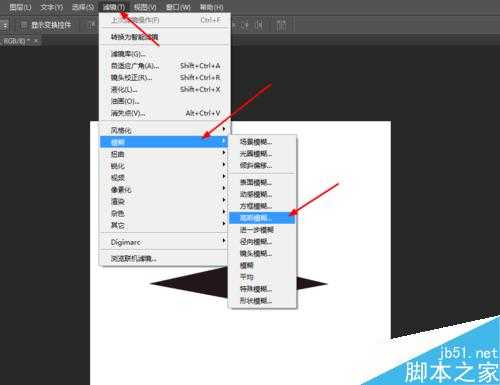The image size is (500, 385).
Task: Click the 滤镜(T) menu bar item
Action: 114,7
